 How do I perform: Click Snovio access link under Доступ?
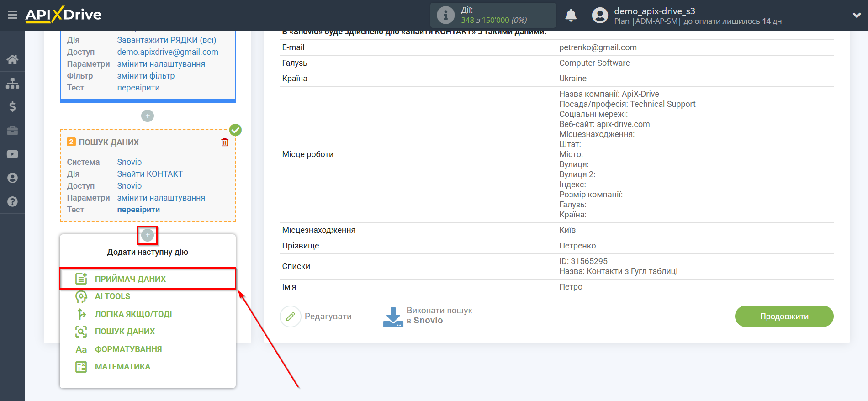(129, 186)
